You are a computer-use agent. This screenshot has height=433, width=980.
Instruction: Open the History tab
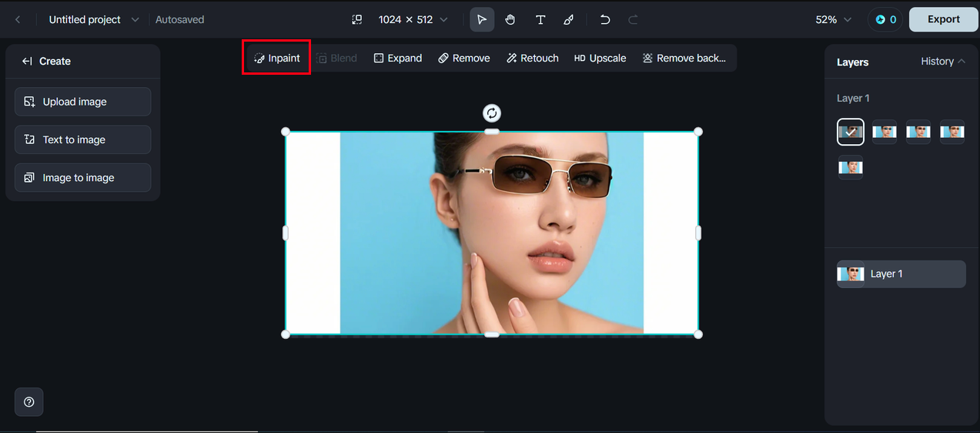pyautogui.click(x=937, y=61)
